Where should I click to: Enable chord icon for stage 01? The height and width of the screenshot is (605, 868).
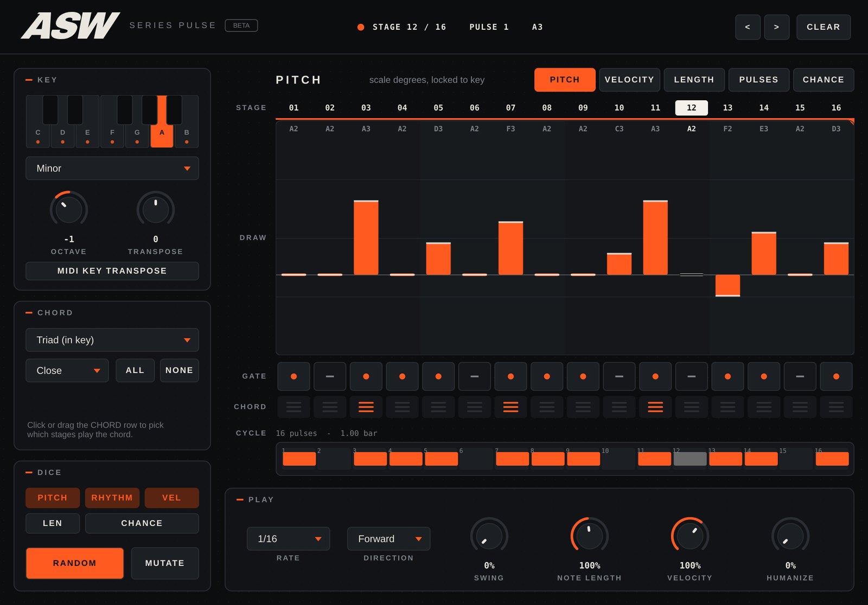coord(293,407)
